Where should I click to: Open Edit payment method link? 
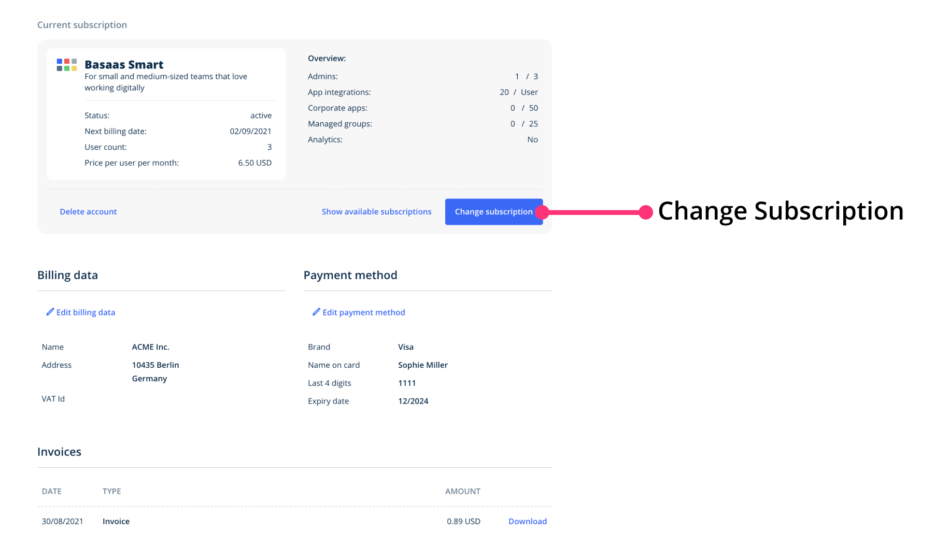point(364,312)
